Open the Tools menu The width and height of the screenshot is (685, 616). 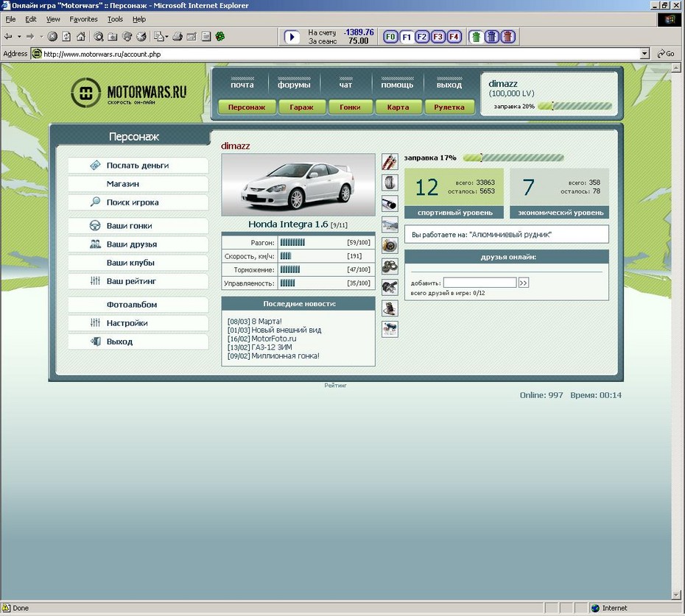[x=115, y=19]
